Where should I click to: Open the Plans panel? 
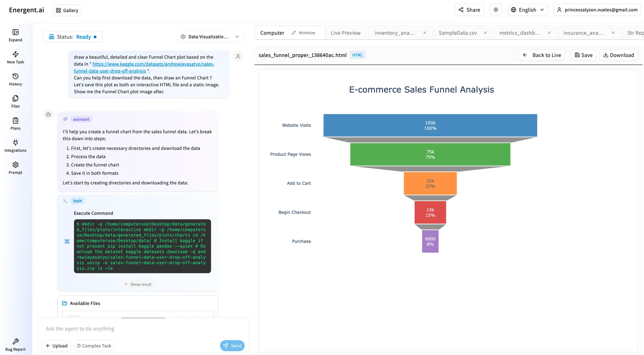(x=15, y=123)
